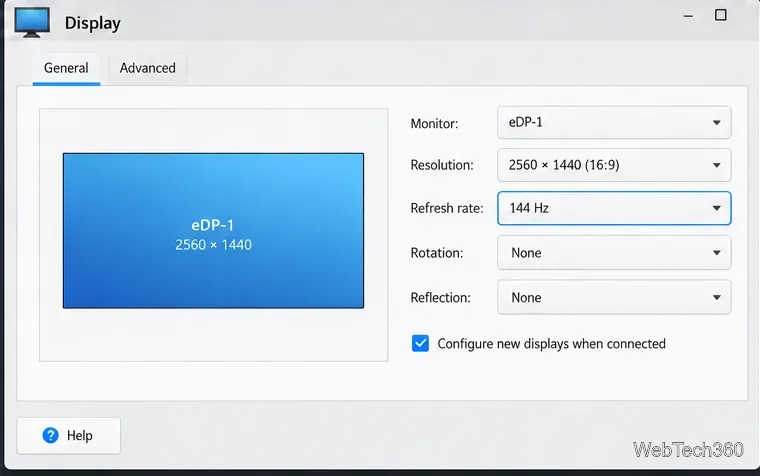Open the Reflection dropdown set to None

pyautogui.click(x=614, y=297)
